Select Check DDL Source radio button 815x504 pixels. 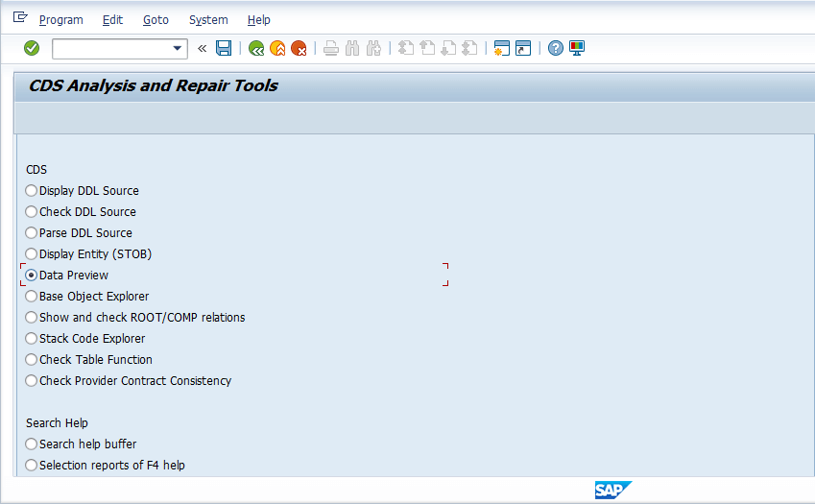click(x=31, y=212)
